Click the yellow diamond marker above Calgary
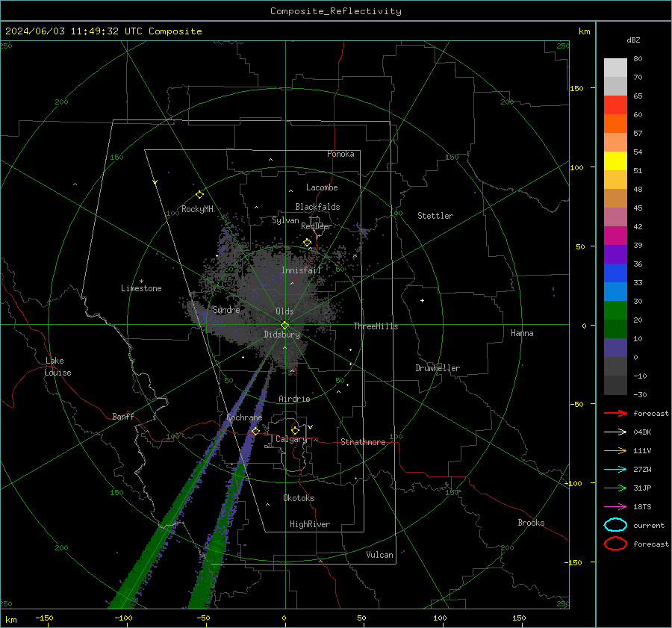Screen dimensions: 672x628 295,430
